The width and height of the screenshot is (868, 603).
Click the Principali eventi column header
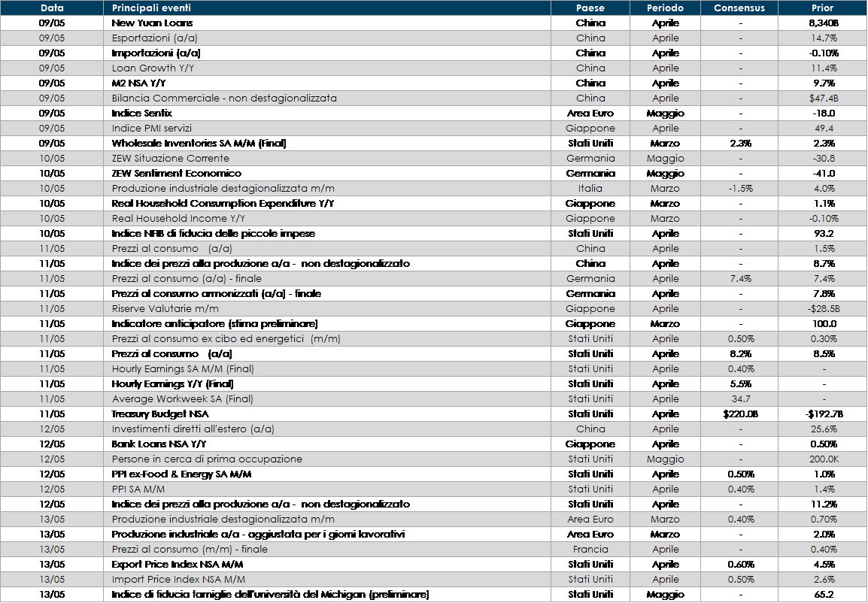click(151, 8)
